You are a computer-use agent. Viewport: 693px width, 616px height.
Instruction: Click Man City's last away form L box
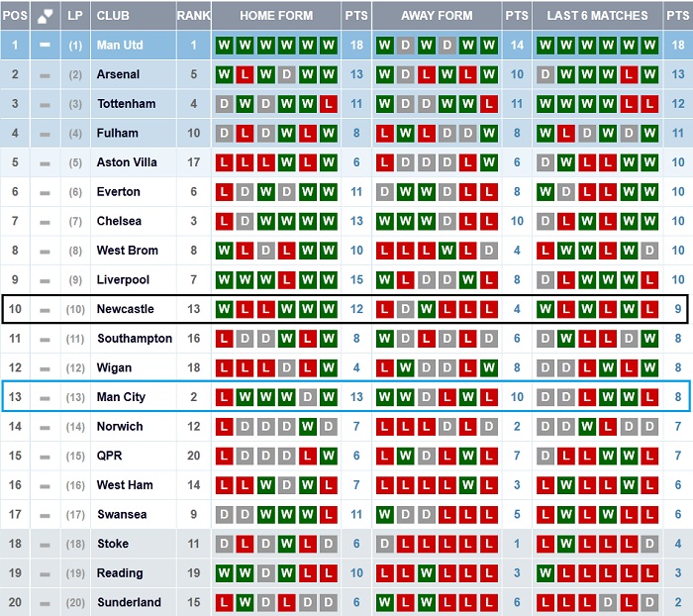489,397
